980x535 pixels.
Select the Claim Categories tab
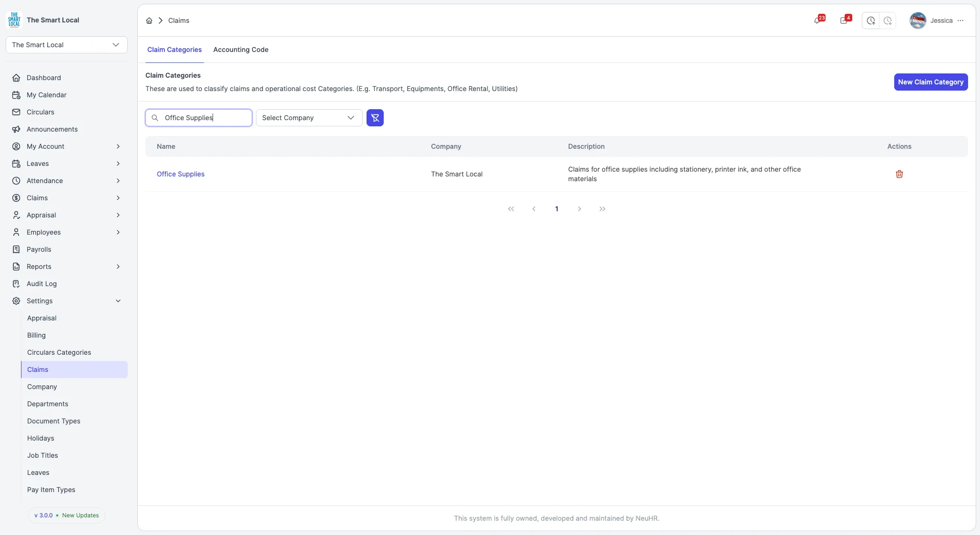174,50
